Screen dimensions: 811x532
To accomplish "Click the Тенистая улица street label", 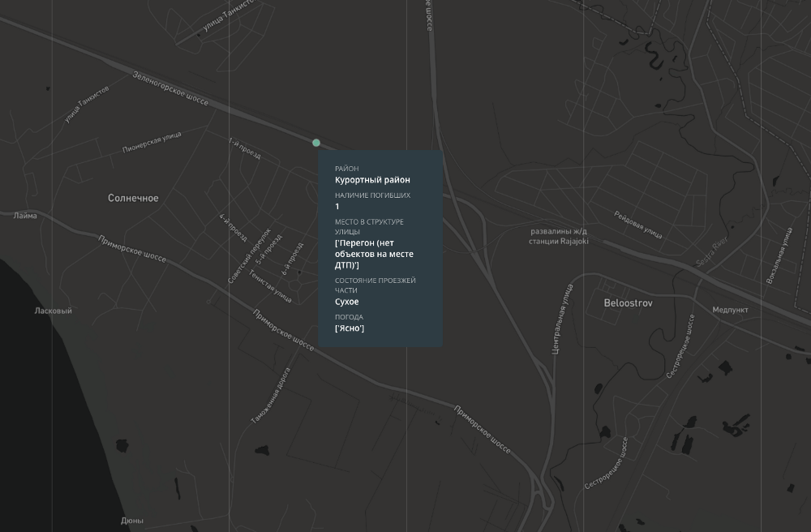I will click(270, 287).
